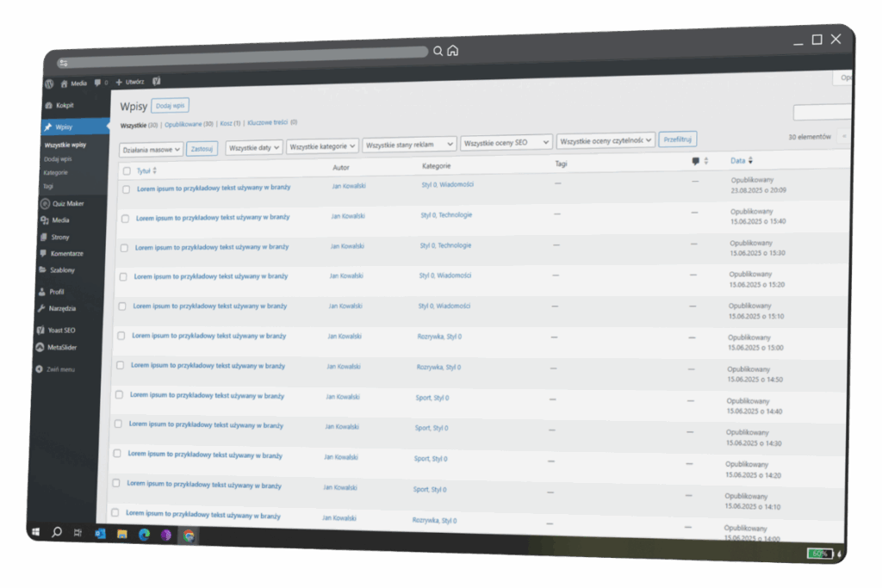Open Microsoft Edge from the taskbar
The image size is (882, 588).
pyautogui.click(x=144, y=535)
